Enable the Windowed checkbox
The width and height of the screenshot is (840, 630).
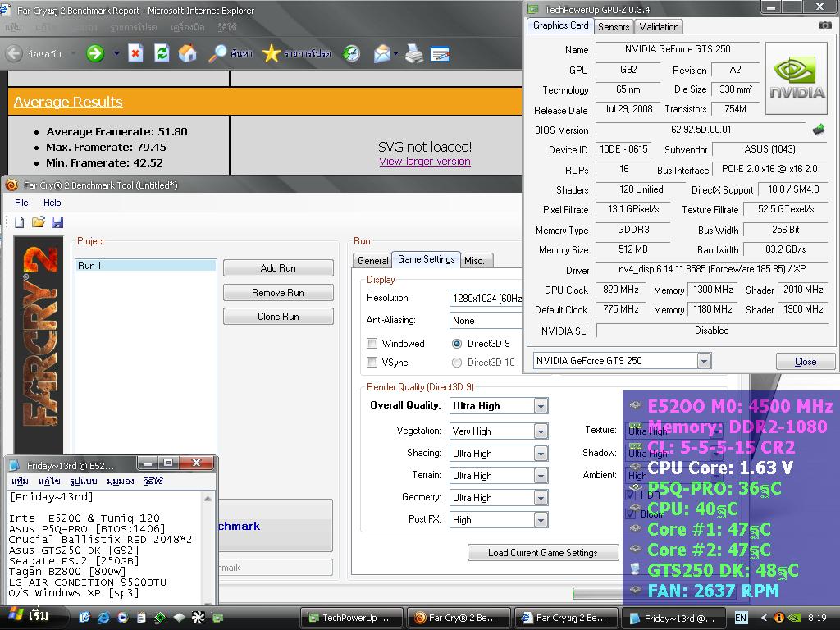(372, 344)
